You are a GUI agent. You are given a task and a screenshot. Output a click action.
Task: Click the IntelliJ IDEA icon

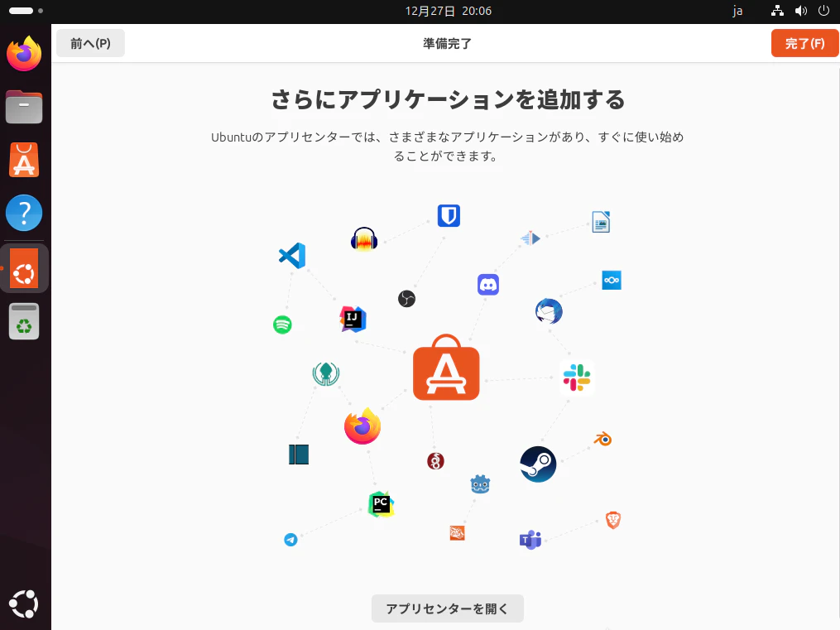tap(353, 320)
